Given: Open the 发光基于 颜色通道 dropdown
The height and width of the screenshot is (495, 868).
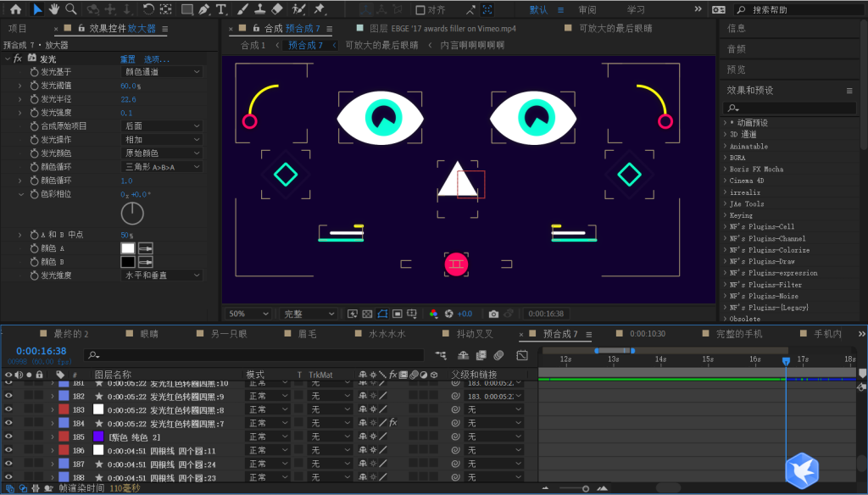Looking at the screenshot, I should [x=162, y=72].
